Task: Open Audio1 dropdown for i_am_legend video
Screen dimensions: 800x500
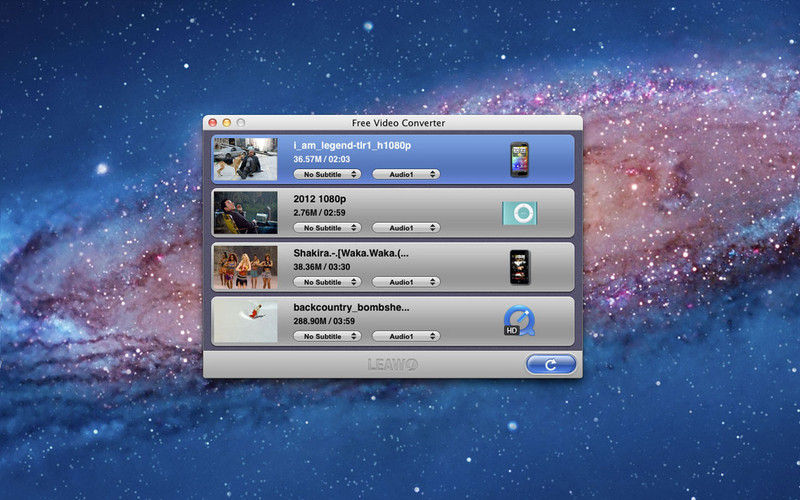Action: coord(406,174)
